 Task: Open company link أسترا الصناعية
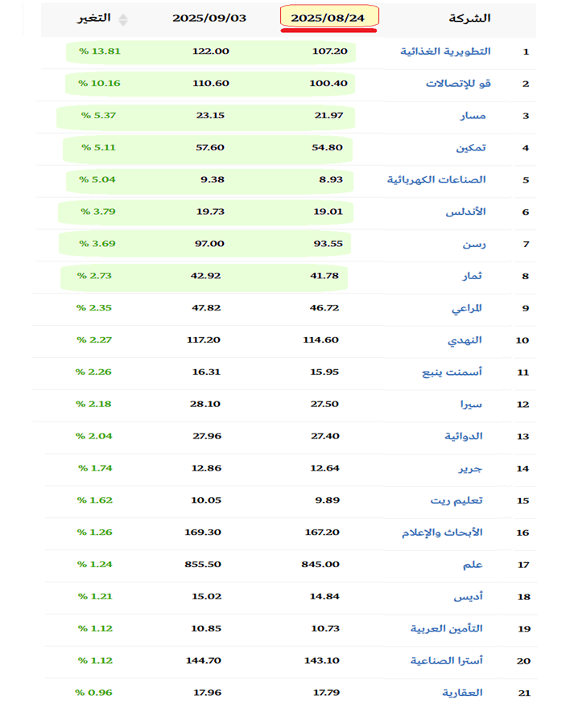447,660
